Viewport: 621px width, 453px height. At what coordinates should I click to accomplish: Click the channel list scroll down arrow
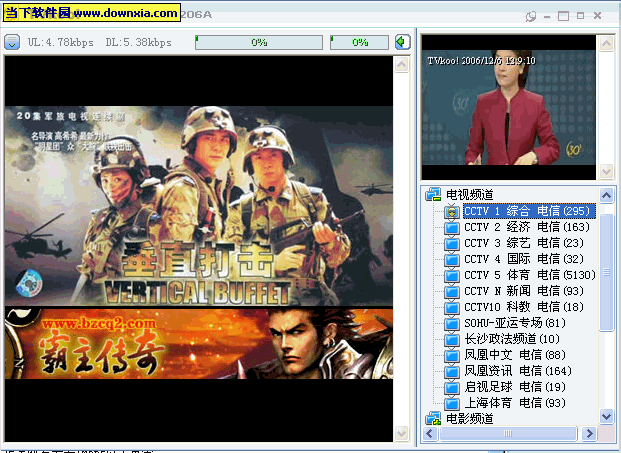click(607, 416)
